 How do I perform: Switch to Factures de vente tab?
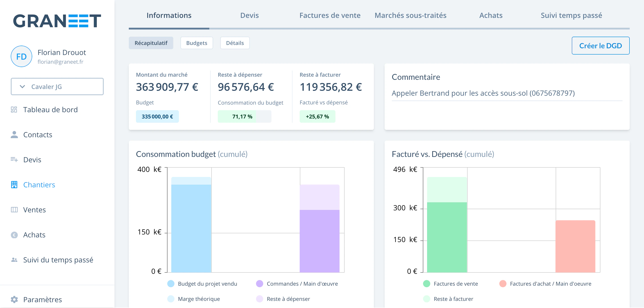coord(330,15)
